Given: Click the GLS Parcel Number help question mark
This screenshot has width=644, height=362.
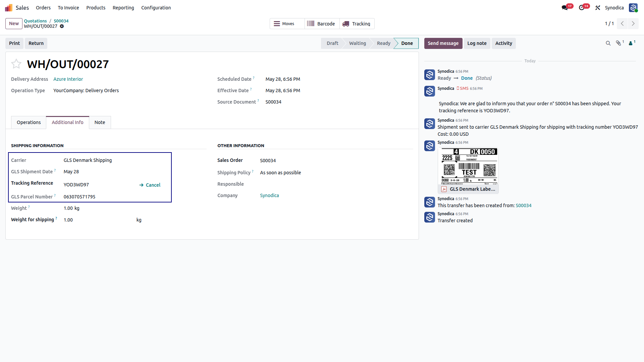Looking at the screenshot, I should (55, 195).
